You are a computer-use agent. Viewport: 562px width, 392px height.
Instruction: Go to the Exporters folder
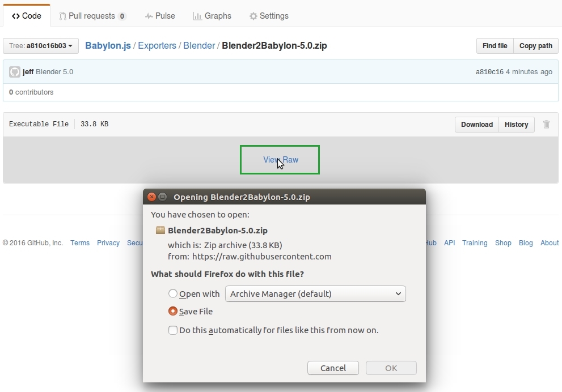(x=157, y=46)
